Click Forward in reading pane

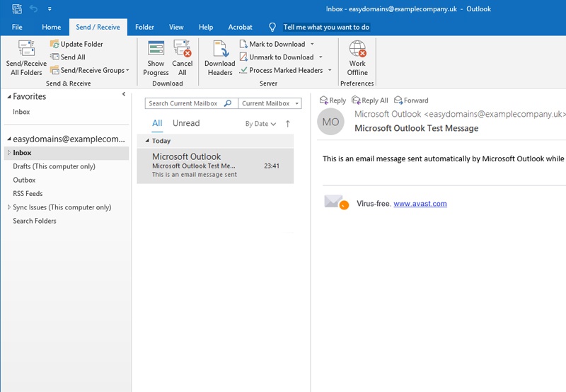click(x=411, y=100)
